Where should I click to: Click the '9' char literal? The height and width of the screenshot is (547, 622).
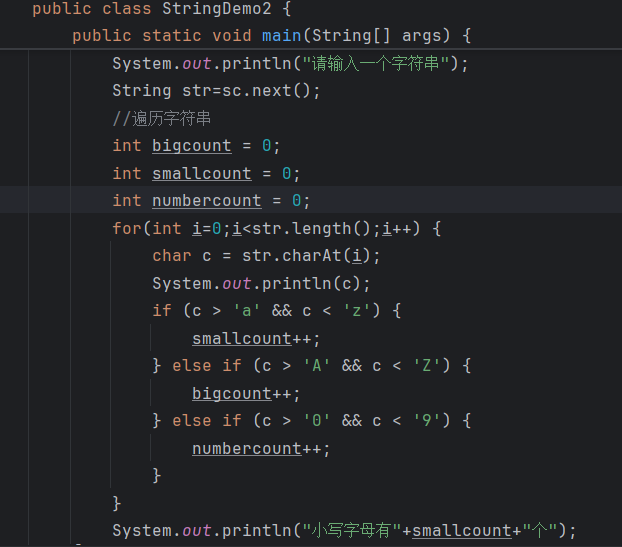pos(426,421)
